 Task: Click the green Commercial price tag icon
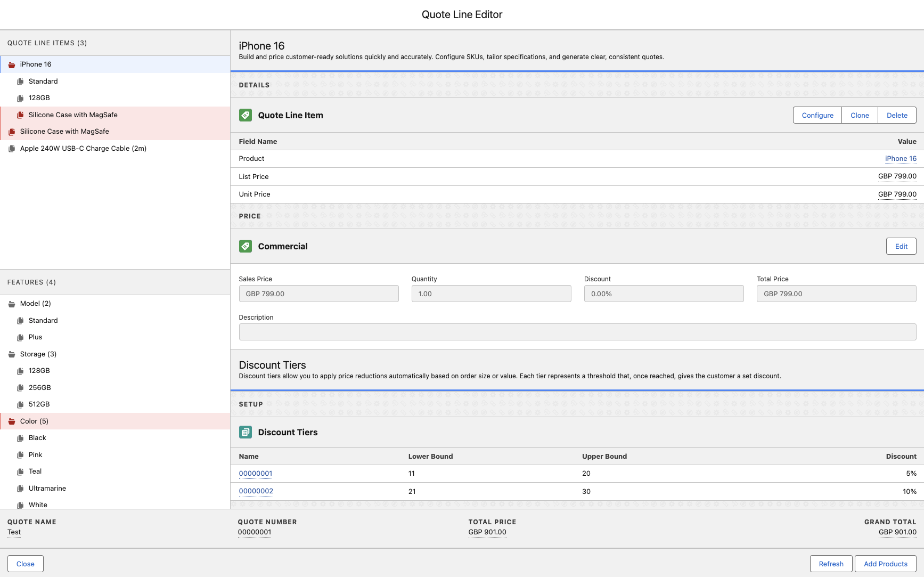[x=245, y=246]
